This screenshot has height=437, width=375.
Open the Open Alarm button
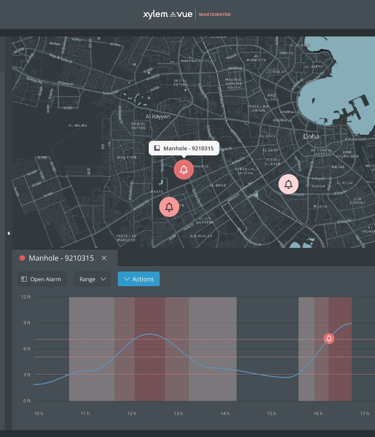tap(42, 279)
